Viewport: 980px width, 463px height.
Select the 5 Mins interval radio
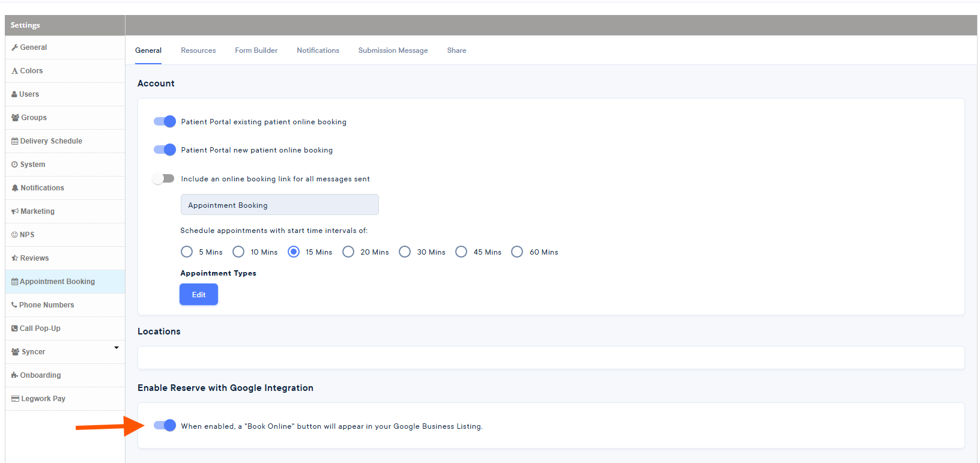pyautogui.click(x=187, y=252)
